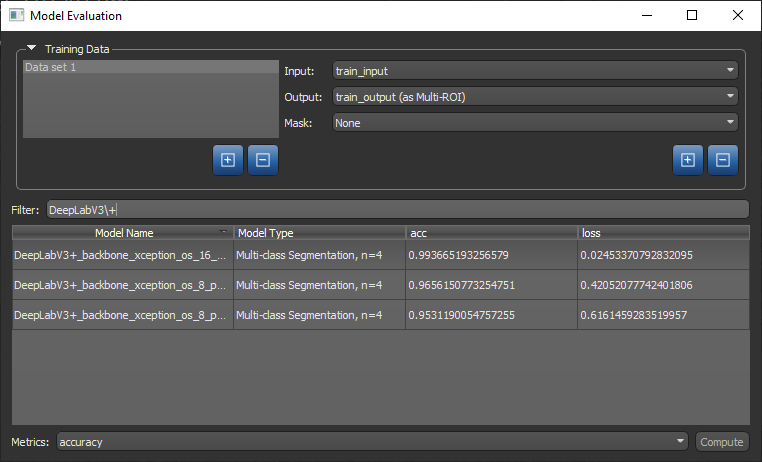The image size is (762, 462).
Task: Click the add data set plus button
Action: (x=227, y=160)
